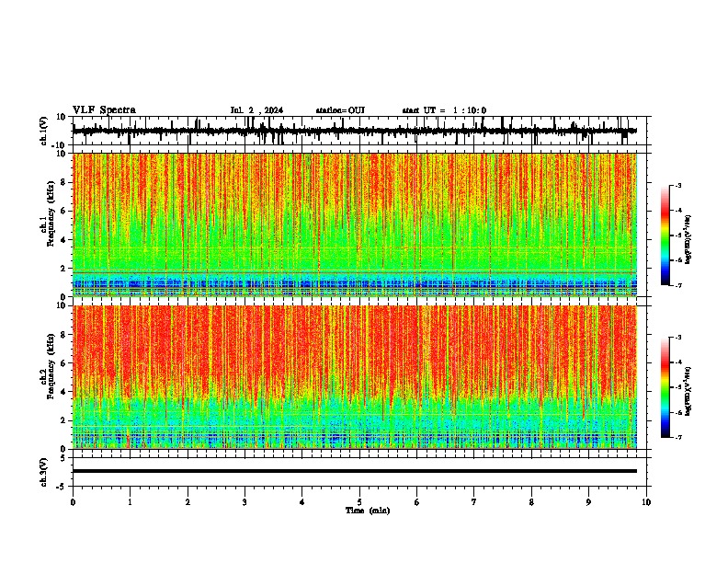The width and height of the screenshot is (728, 563).
Task: Click time axis tick label "5"
Action: (x=359, y=502)
